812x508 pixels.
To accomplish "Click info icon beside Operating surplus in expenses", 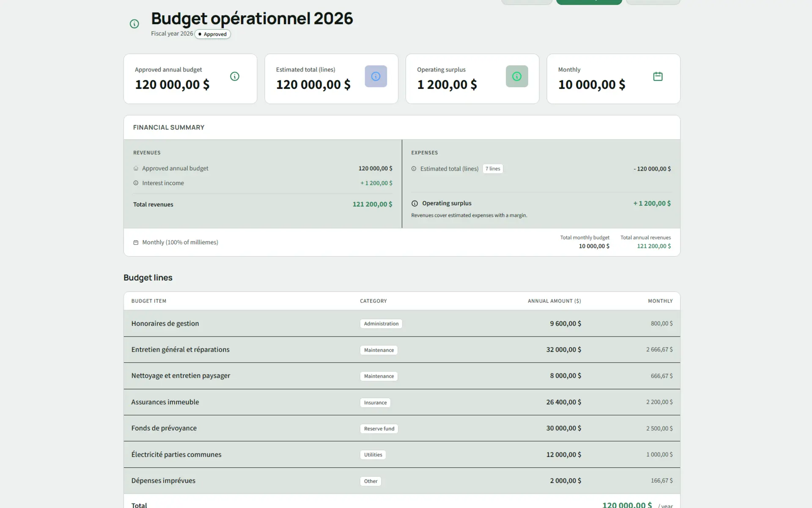I will coord(414,203).
